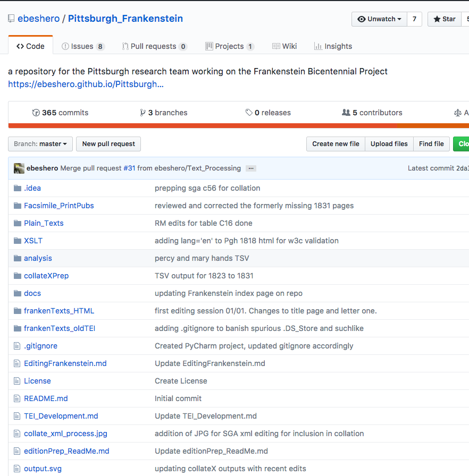Open the Branch: master dropdown
The height and width of the screenshot is (476, 469).
40,144
